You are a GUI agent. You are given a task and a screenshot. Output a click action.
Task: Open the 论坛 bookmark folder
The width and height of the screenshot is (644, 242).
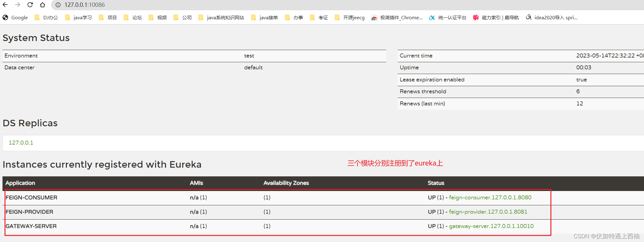point(133,18)
